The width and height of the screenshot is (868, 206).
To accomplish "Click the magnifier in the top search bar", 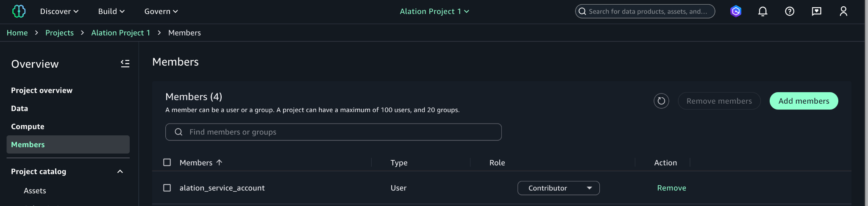I will [582, 11].
